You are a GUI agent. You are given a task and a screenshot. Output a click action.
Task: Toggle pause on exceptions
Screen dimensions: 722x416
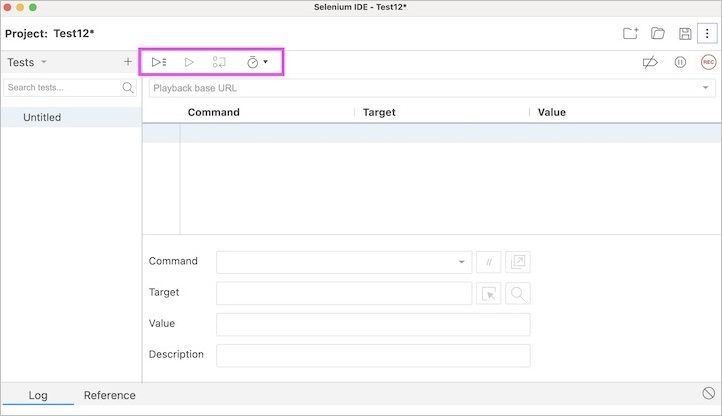point(680,62)
